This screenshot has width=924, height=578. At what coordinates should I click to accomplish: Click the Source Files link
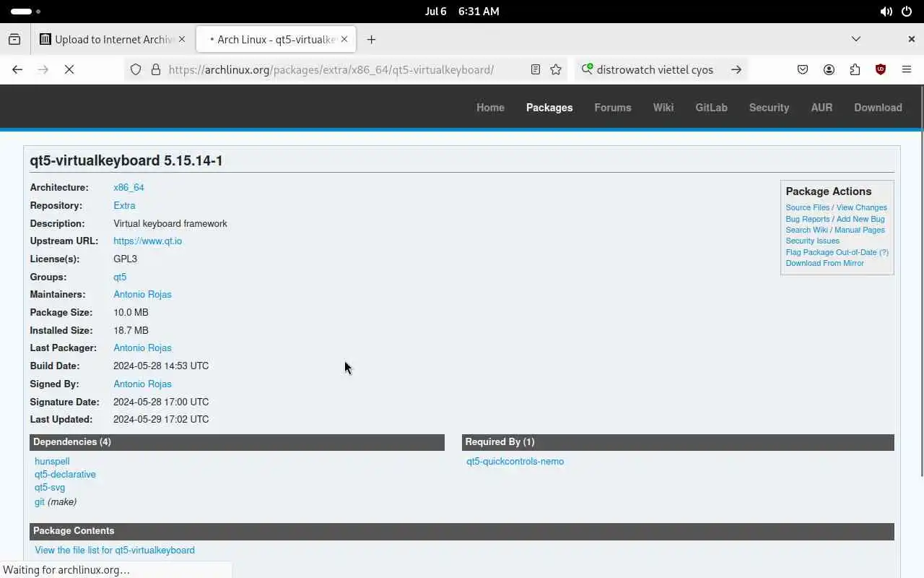[x=807, y=207]
